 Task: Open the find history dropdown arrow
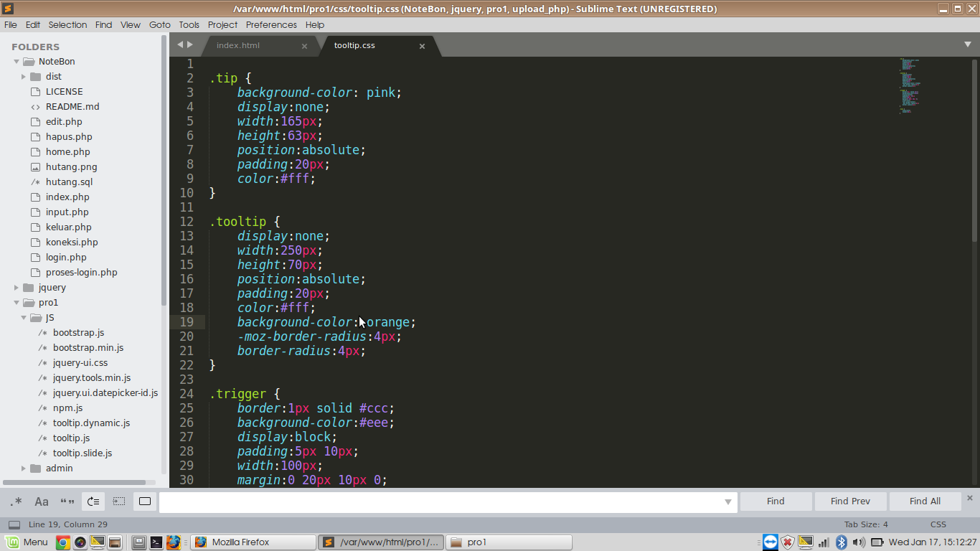pos(728,501)
